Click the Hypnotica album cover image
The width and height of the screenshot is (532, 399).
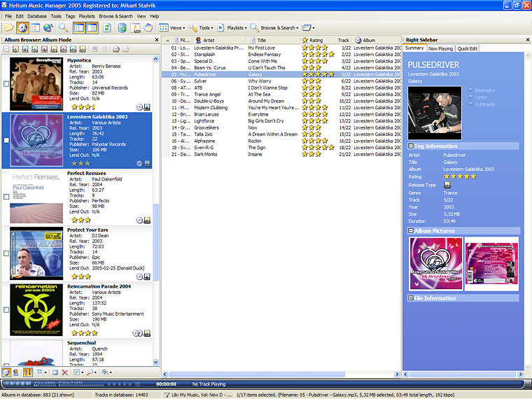(36, 83)
